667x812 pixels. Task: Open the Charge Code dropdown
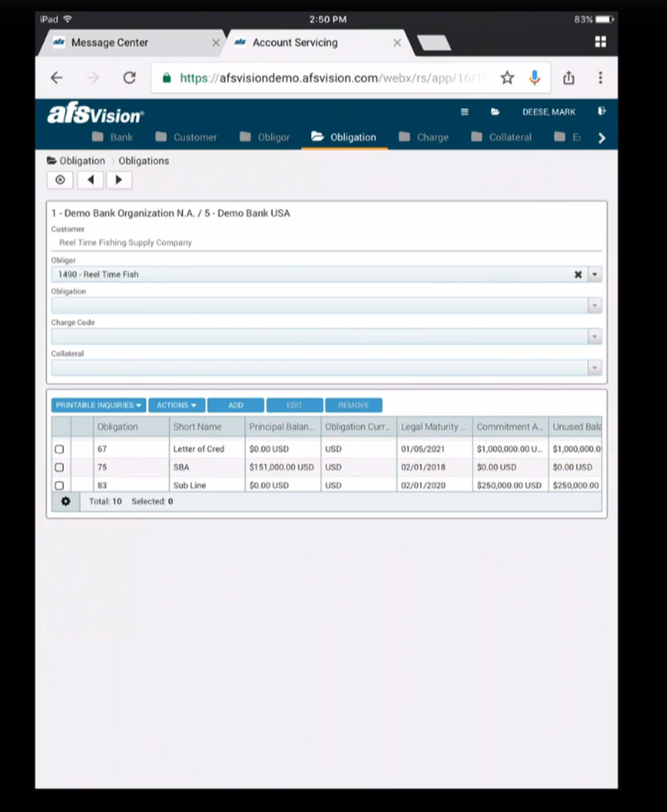[x=594, y=336]
